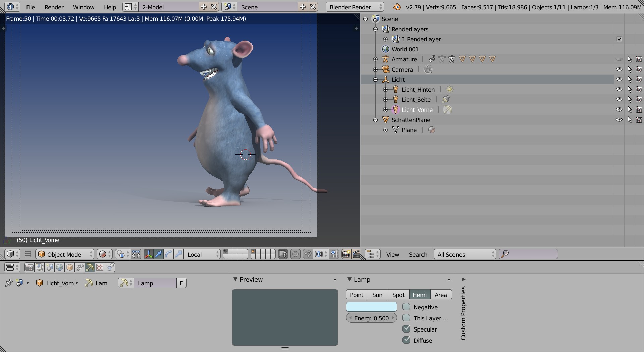
Task: Click the lamp color swatch
Action: coord(371,307)
